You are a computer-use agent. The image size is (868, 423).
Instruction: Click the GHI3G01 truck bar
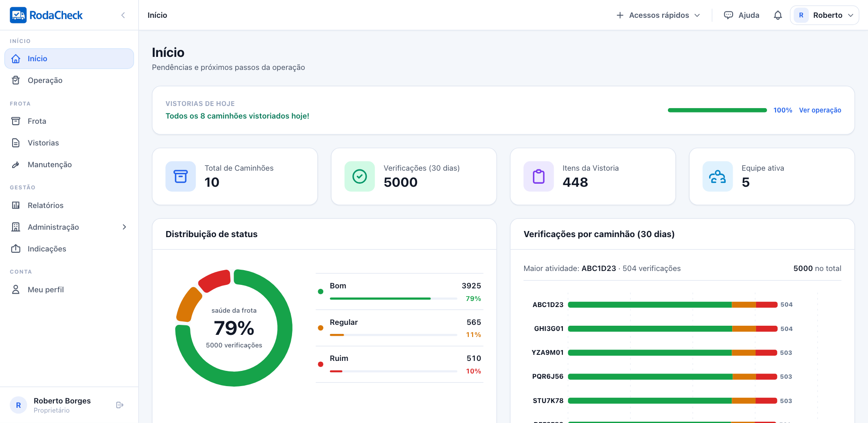672,329
